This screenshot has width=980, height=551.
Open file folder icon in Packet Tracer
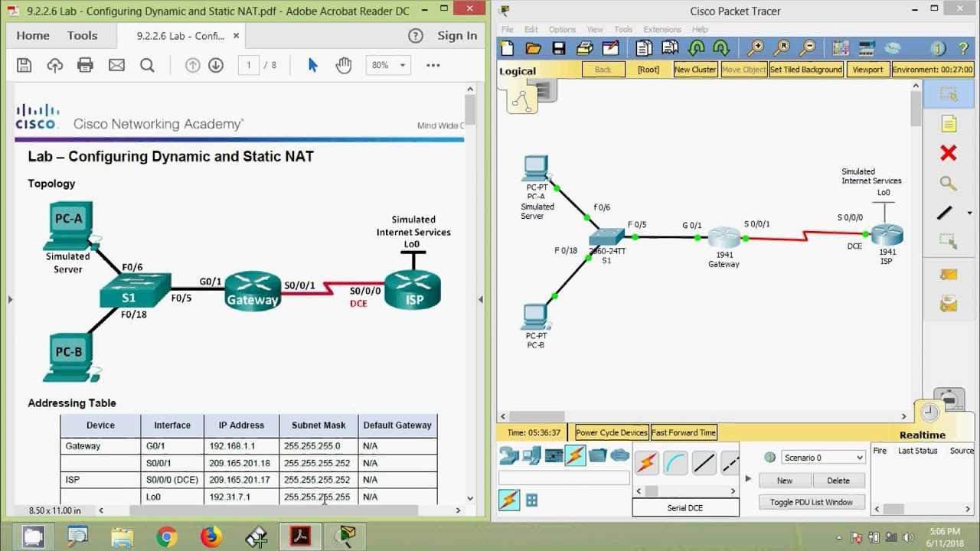[x=534, y=48]
